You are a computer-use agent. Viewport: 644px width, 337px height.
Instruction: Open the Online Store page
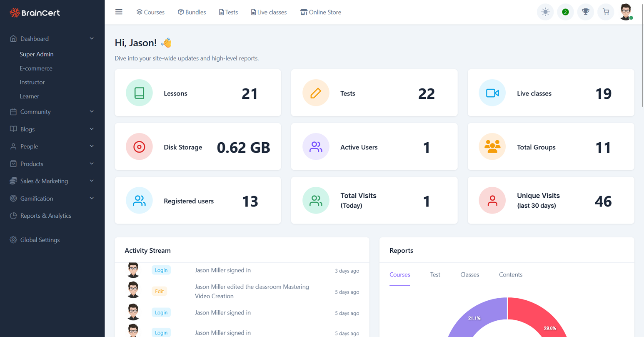(x=320, y=12)
